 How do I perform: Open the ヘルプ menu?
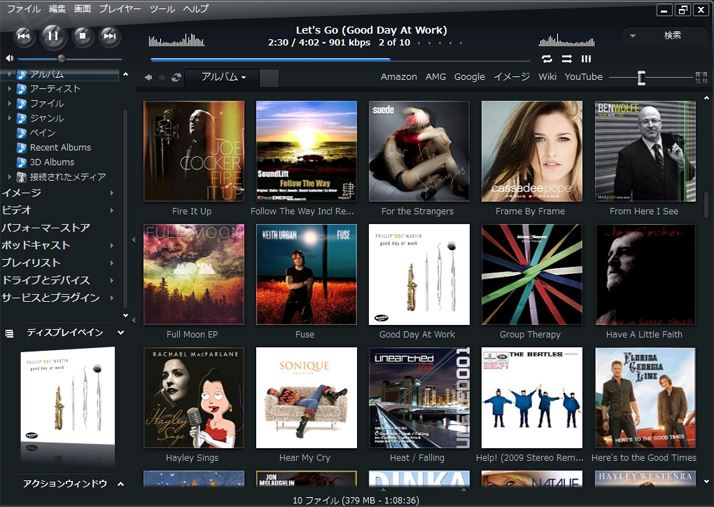coord(196,9)
